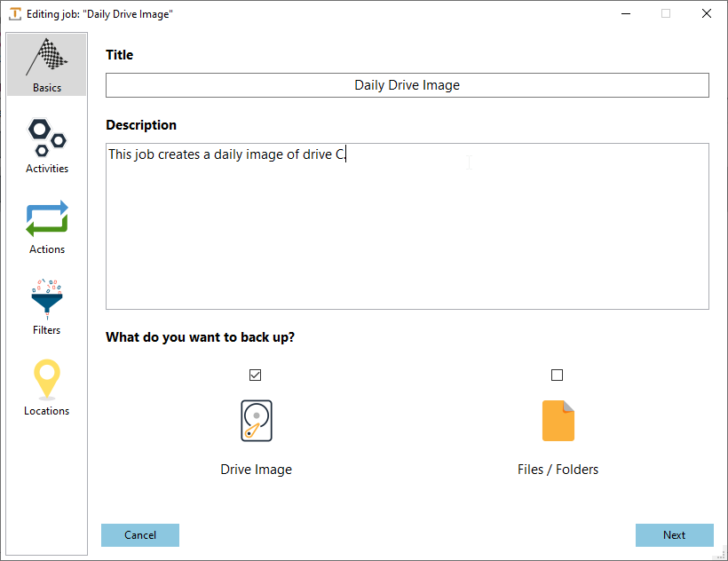Select the Drive Image hard disk icon
This screenshot has height=561, width=728.
[x=256, y=421]
